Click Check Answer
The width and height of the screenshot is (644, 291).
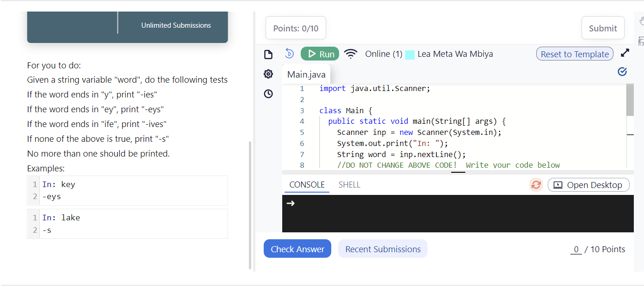point(297,249)
